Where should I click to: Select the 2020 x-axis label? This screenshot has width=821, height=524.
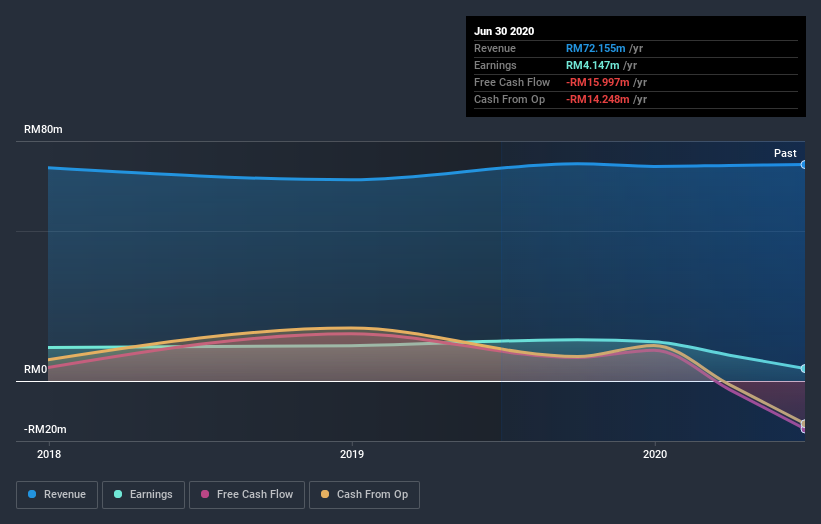coord(655,454)
